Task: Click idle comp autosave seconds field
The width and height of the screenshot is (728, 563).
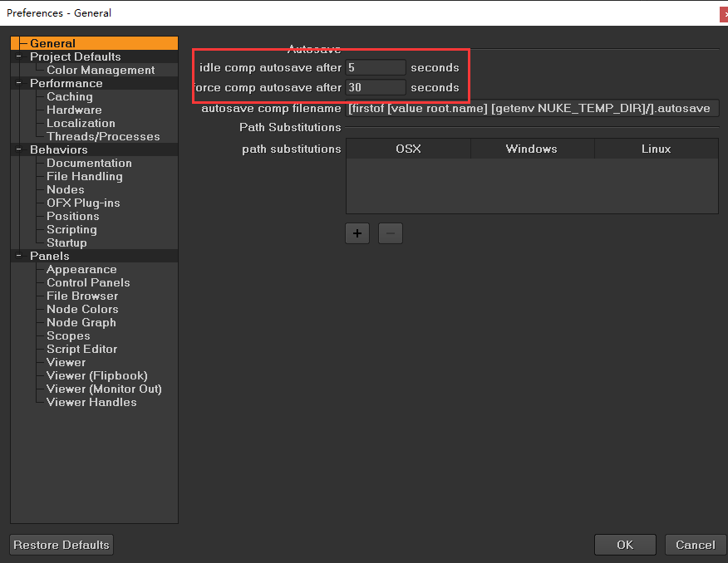Action: (x=376, y=67)
